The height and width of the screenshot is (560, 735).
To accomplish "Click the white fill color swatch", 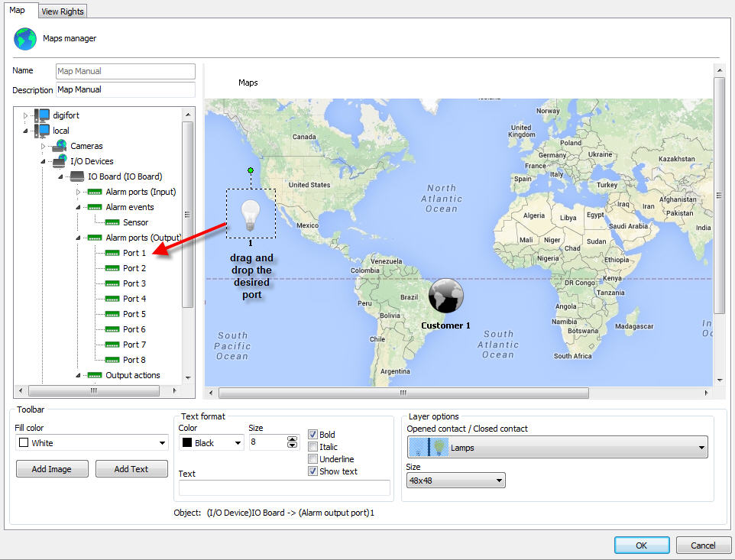I will (24, 442).
